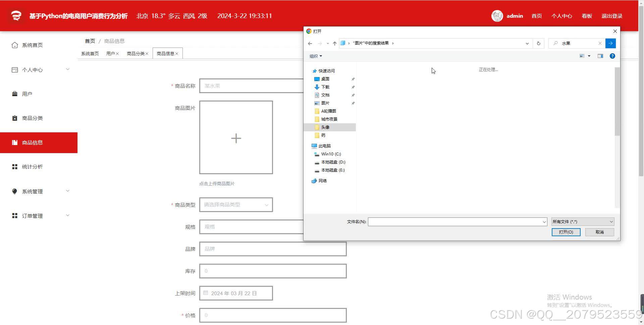Viewport: 644px width, 325px height.
Task: Open file dialog help
Action: 612,56
